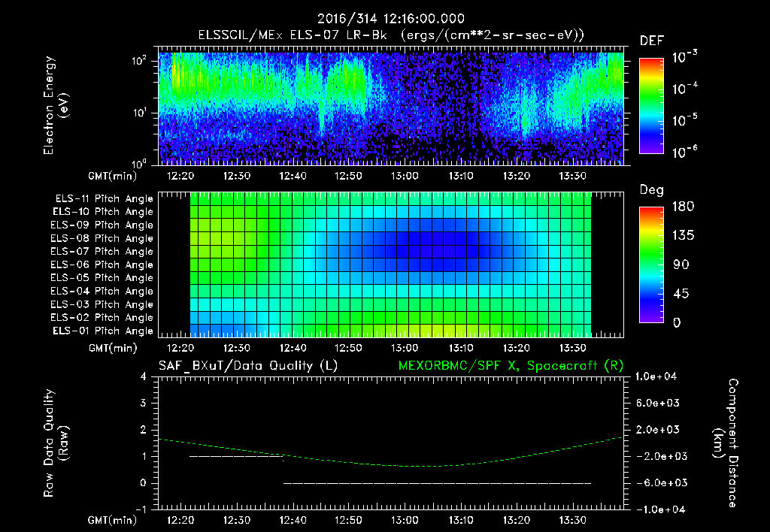Select the 4 tick on the data quality axis
770x532 pixels.
(144, 377)
